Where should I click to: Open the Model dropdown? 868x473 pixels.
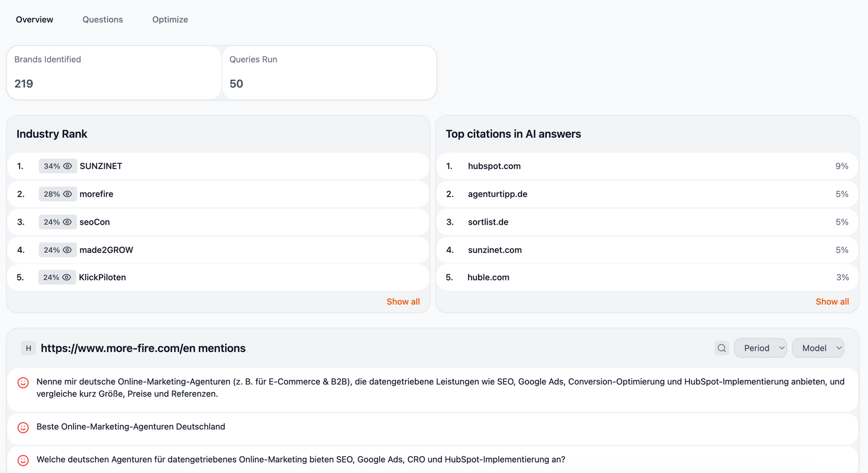pos(818,348)
